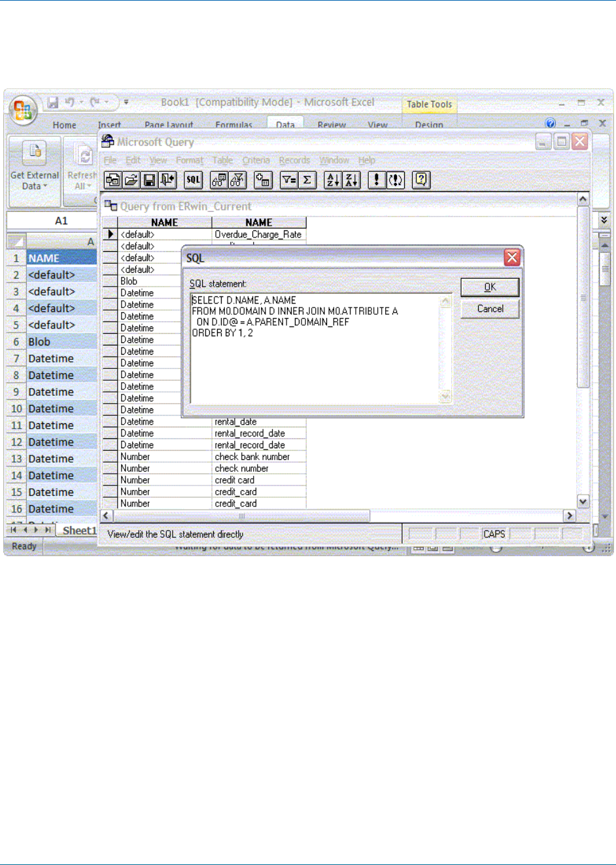616x865 pixels.
Task: Click the Microsoft Query title bar icon
Action: [x=108, y=141]
